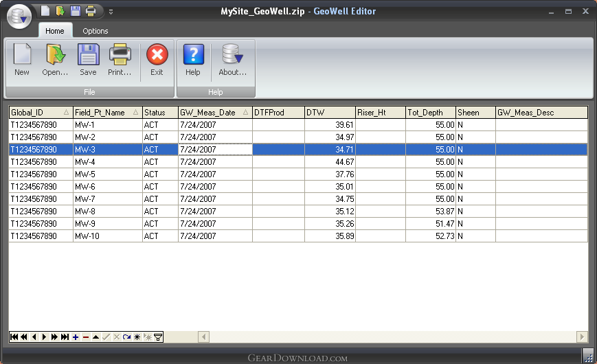Click the grayed goto bookmark icon
Viewport: 597px width, 364px height.
(148, 337)
